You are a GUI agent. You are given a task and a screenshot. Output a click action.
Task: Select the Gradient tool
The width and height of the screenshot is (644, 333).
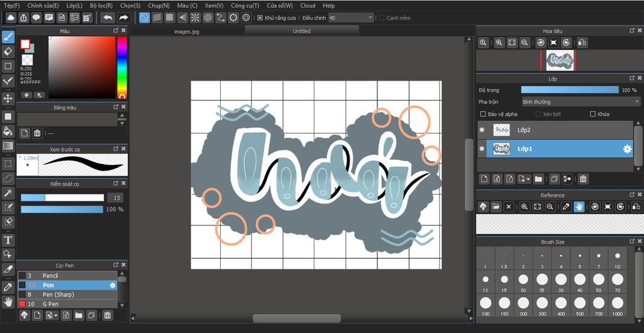pyautogui.click(x=8, y=145)
